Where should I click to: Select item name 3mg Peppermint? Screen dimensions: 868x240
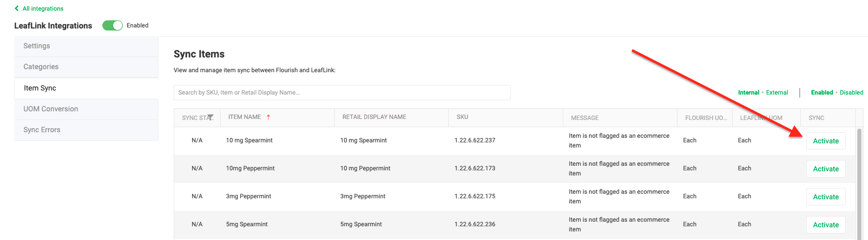coord(249,196)
